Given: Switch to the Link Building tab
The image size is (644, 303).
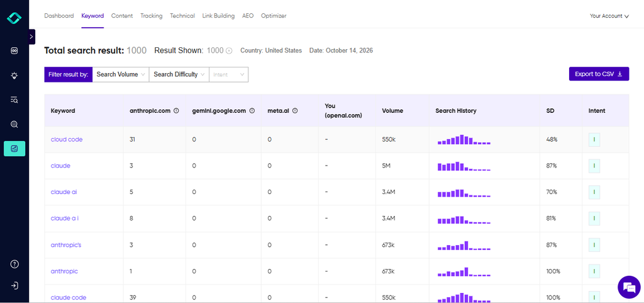Looking at the screenshot, I should point(218,16).
